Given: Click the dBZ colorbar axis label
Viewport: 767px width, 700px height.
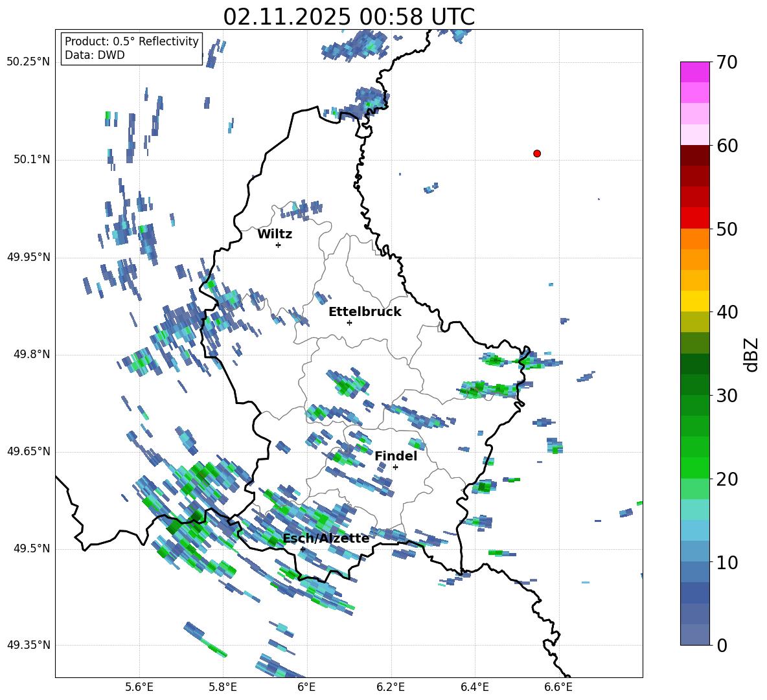Looking at the screenshot, I should [x=752, y=354].
